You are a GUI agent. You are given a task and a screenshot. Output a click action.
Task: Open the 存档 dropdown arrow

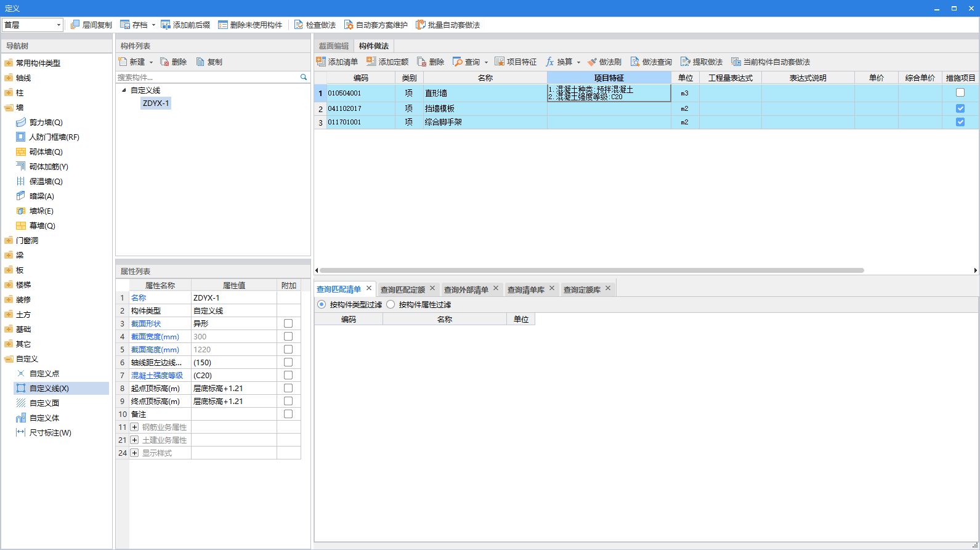click(x=153, y=25)
